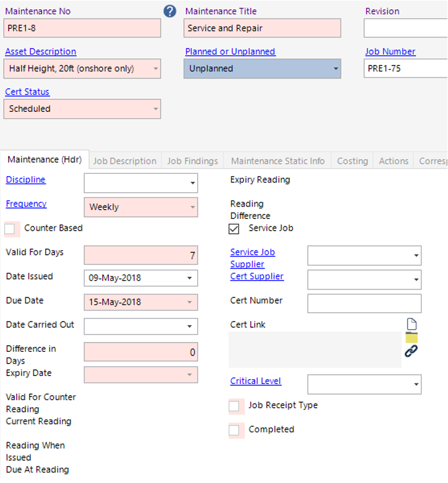The image size is (448, 483).
Task: Follow the Cert Supplier link
Action: click(x=257, y=276)
